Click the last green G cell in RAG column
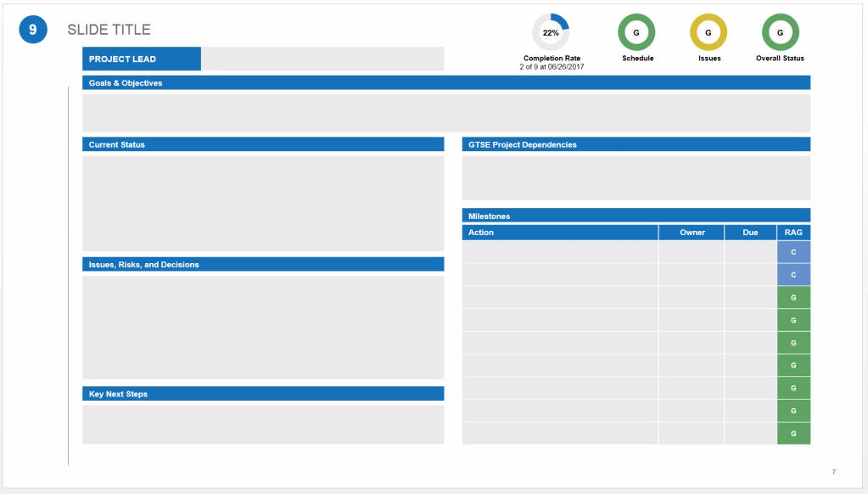Screen dimensions: 868x494 point(793,434)
